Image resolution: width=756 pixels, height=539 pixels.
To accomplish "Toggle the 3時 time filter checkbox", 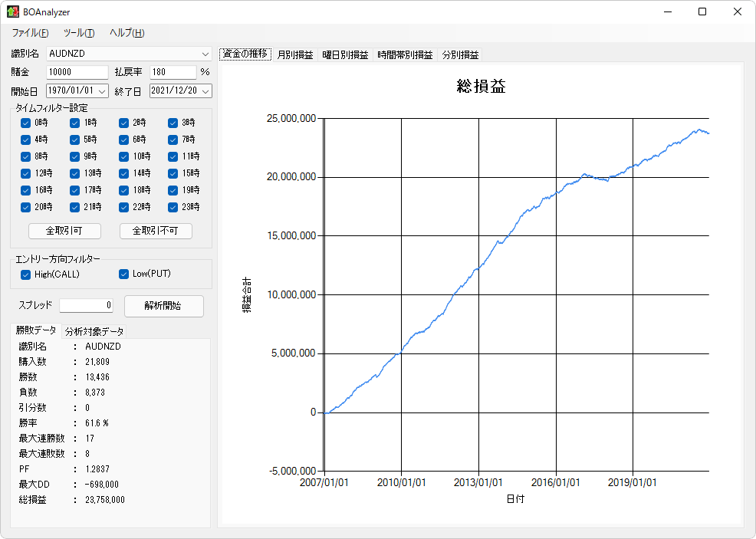I will [x=173, y=123].
